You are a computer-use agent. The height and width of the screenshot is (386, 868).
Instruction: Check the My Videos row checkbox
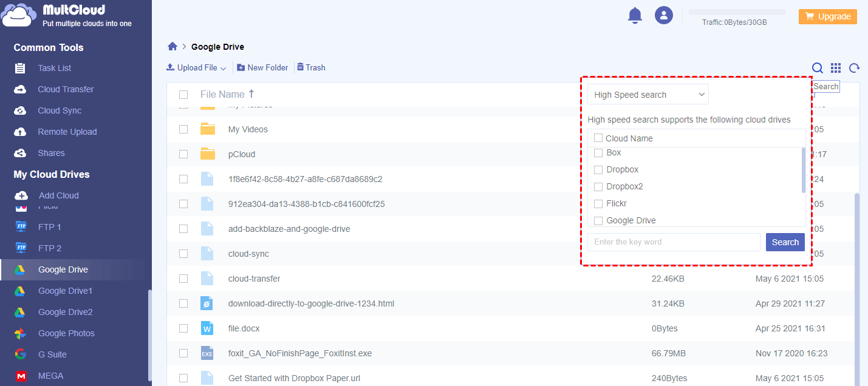(183, 129)
